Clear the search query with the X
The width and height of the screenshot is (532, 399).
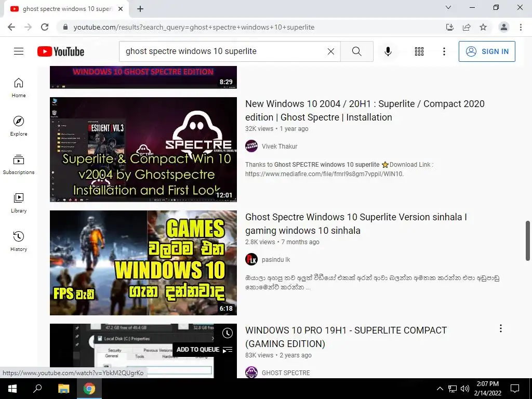coord(331,51)
